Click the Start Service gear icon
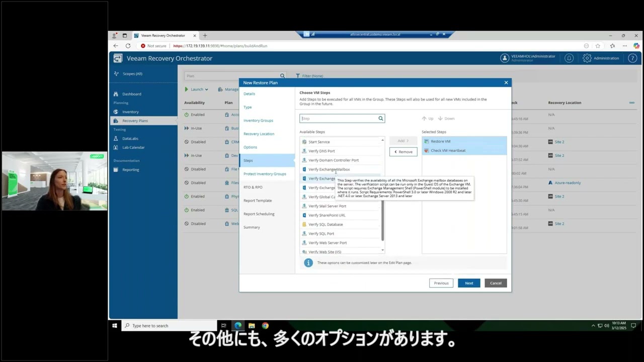This screenshot has height=362, width=644. tap(304, 142)
